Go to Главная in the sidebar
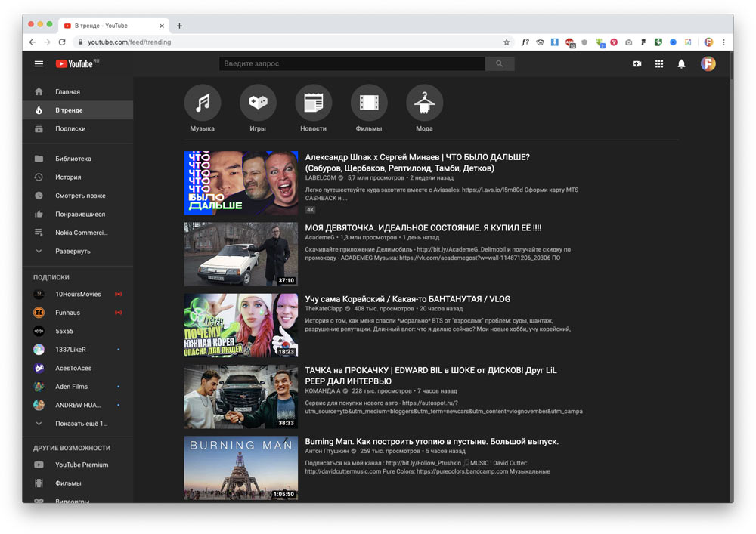Screen dimensions: 756x534 pos(67,91)
